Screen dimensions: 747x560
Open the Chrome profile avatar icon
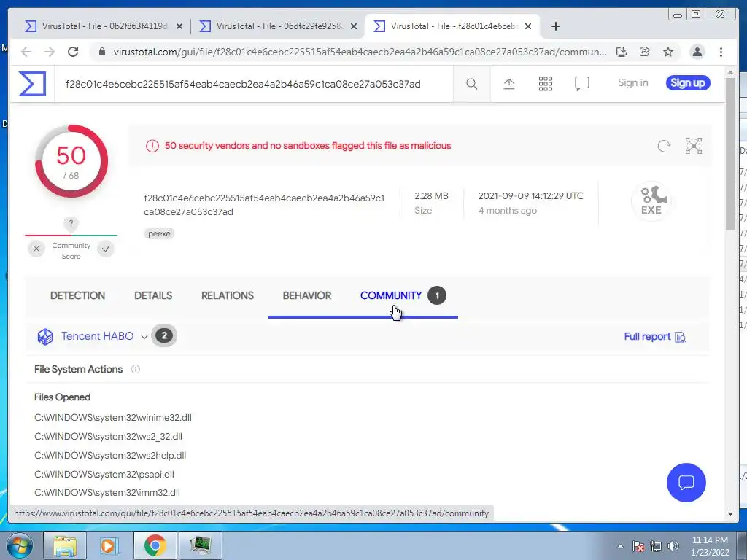[x=697, y=52]
